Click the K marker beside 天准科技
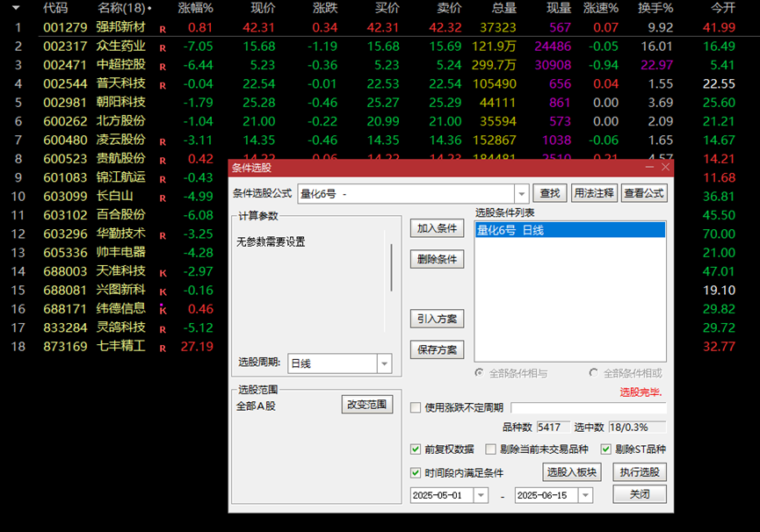Viewport: 760px width, 532px height. (162, 273)
